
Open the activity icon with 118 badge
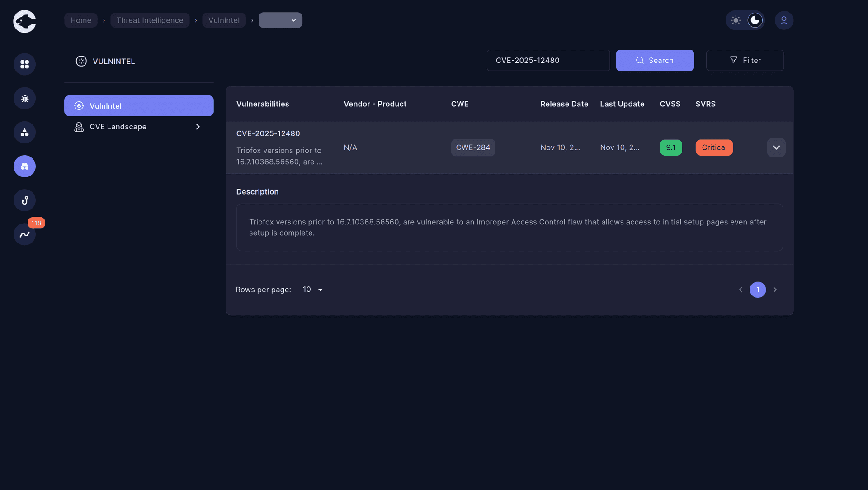24,234
